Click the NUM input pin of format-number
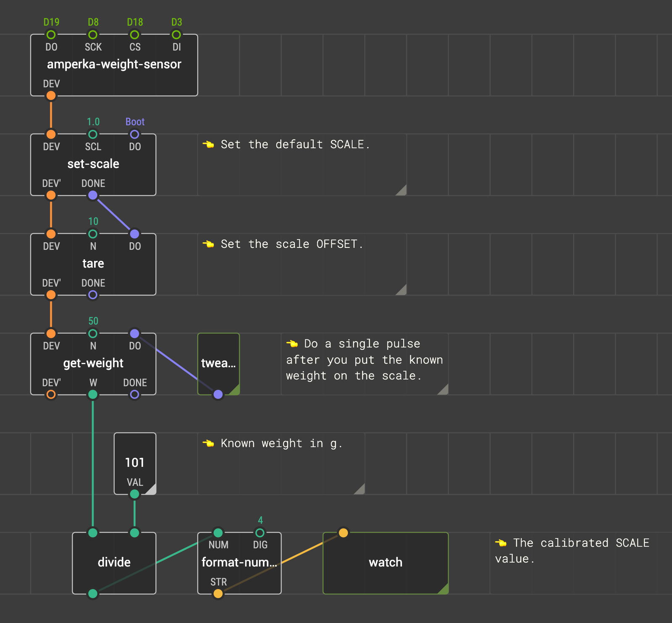Image resolution: width=672 pixels, height=623 pixels. tap(218, 533)
